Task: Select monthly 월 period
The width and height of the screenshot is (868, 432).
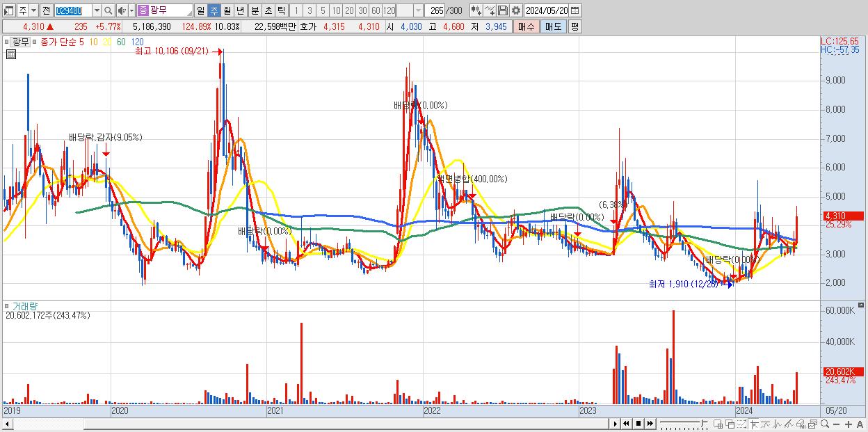Action: point(227,10)
